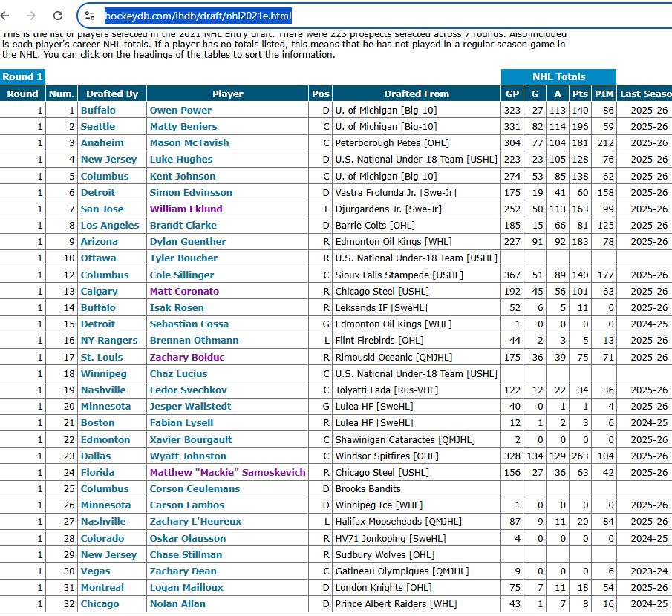The image size is (672, 616).
Task: Open Chaz Lucius player link
Action: (x=178, y=373)
